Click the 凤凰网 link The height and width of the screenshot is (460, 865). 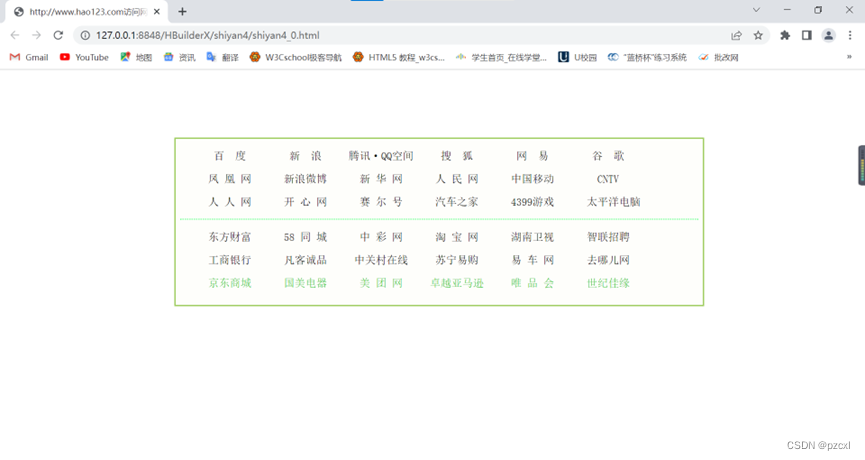(230, 179)
